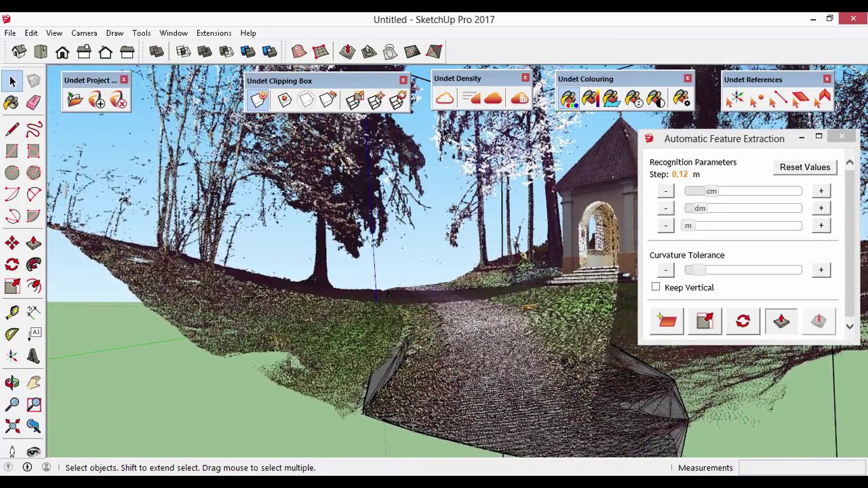Click the Undet References axes icon
The image size is (868, 488).
[735, 100]
